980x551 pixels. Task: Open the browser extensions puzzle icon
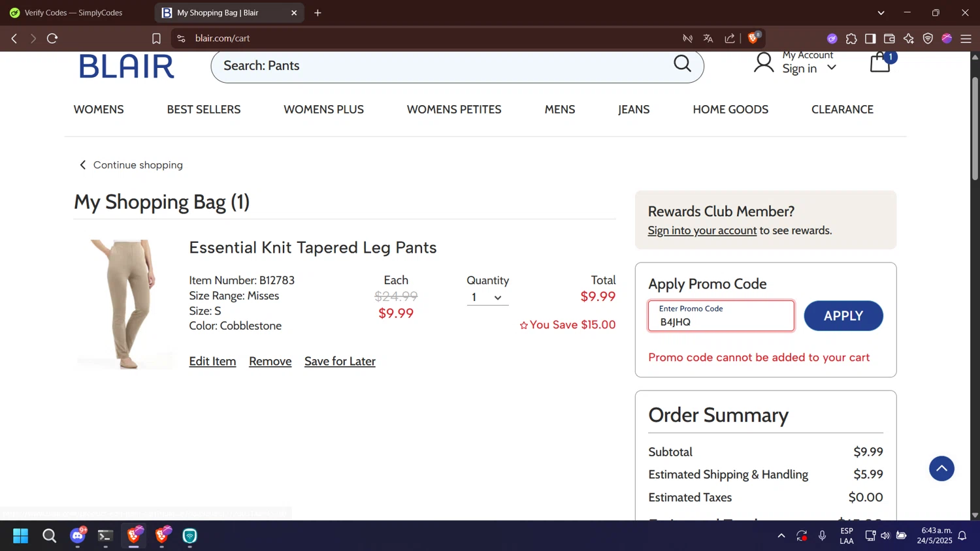pos(851,39)
